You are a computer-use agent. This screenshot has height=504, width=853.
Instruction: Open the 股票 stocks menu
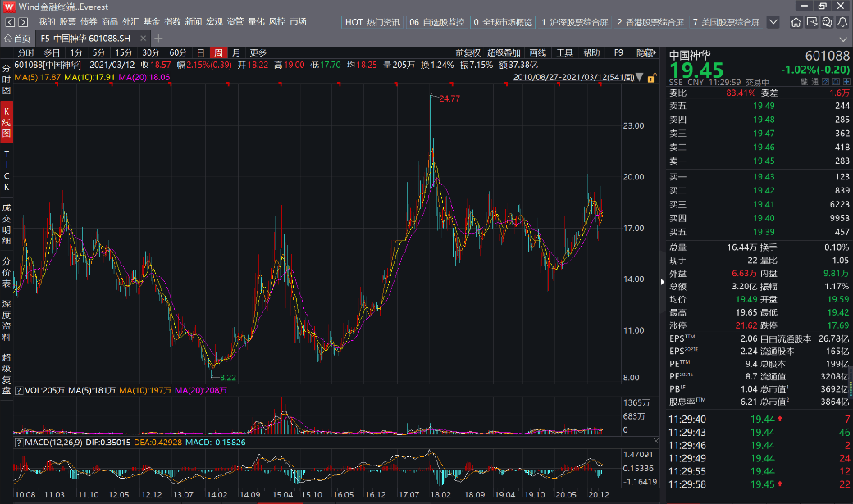pos(67,22)
